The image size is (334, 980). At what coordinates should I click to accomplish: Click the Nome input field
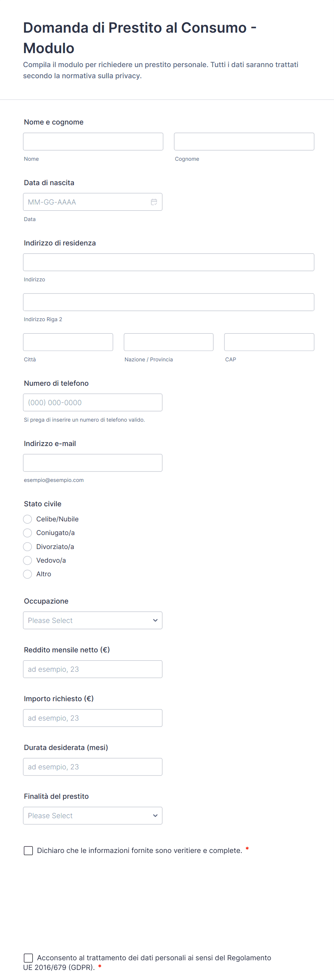[93, 141]
